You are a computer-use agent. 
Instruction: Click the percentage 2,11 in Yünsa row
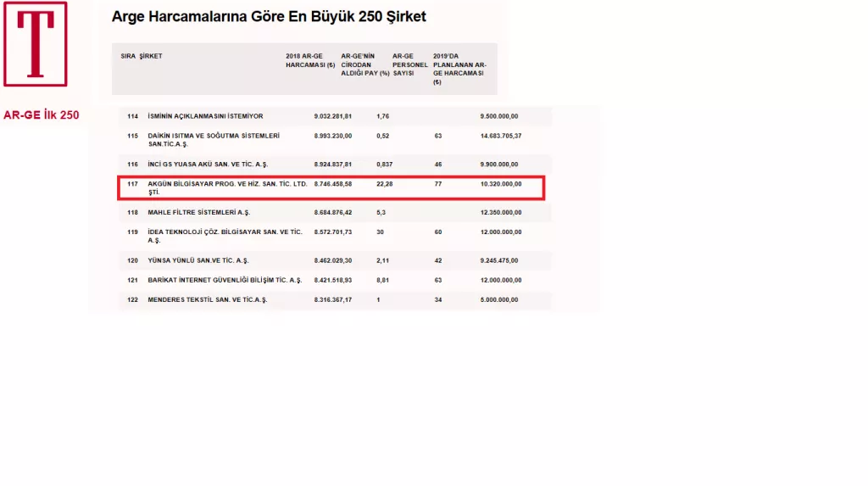point(382,260)
